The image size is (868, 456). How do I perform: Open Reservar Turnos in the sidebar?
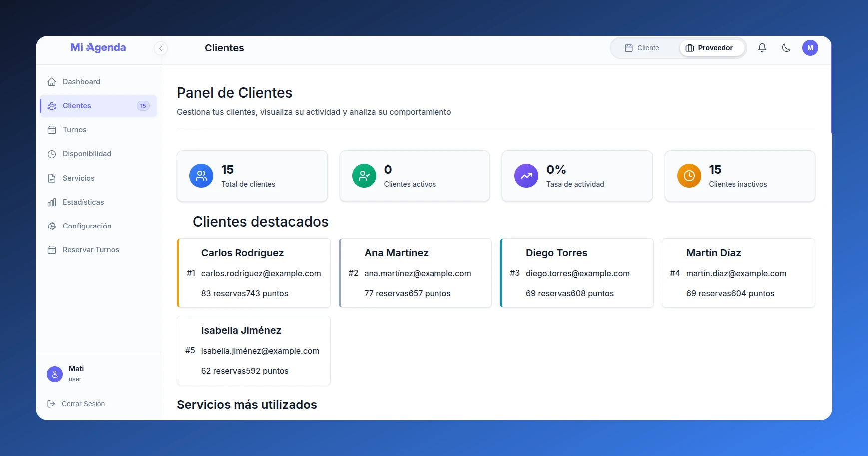click(x=98, y=250)
